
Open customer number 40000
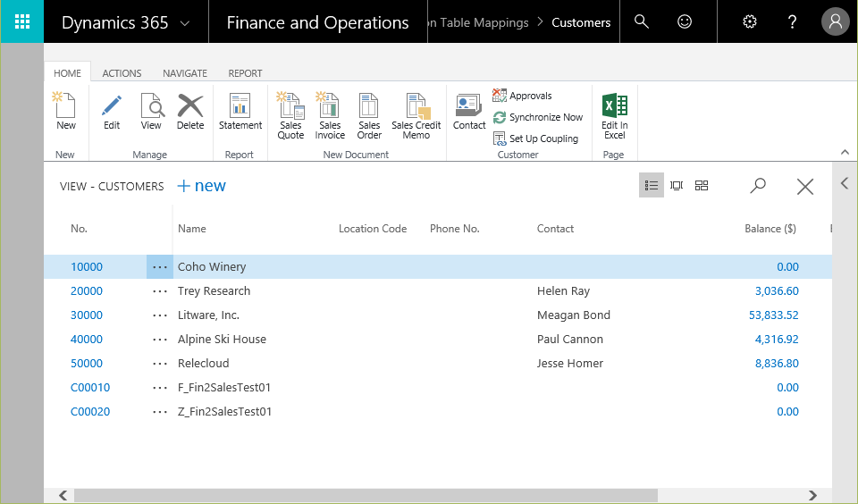[87, 340]
